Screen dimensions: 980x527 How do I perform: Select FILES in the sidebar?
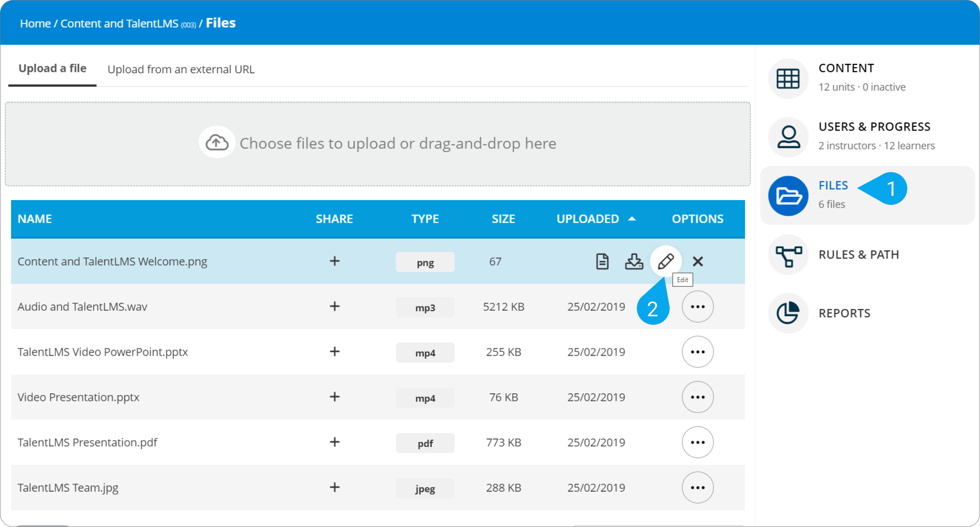[833, 186]
